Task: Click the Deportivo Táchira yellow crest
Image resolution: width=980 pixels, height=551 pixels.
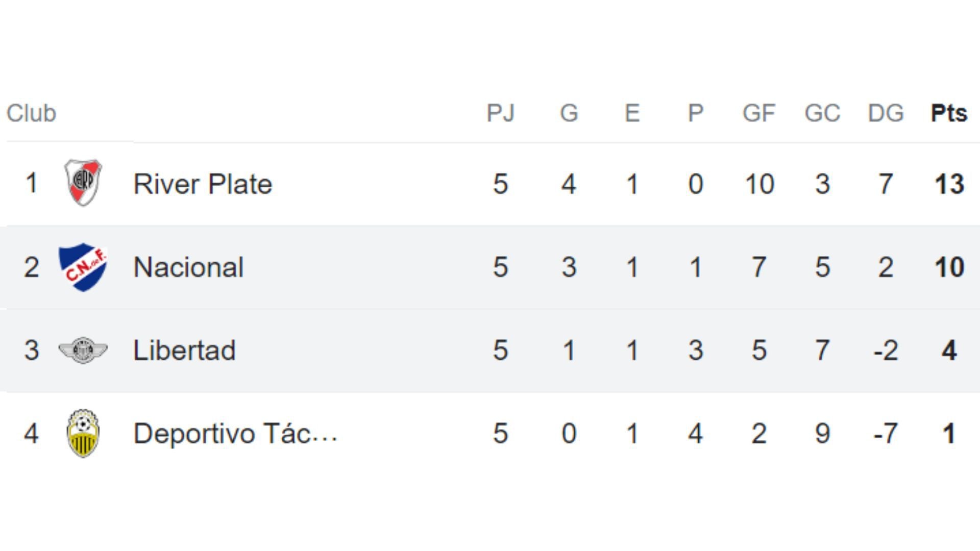Action: click(83, 433)
